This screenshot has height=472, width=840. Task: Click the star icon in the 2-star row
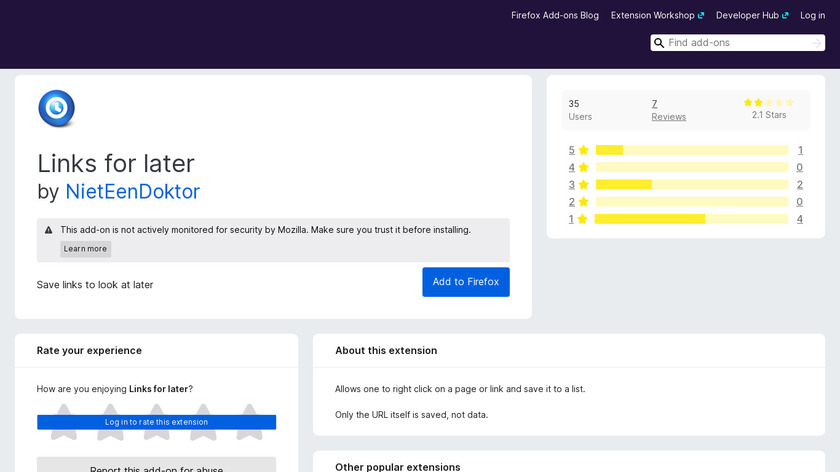point(583,201)
